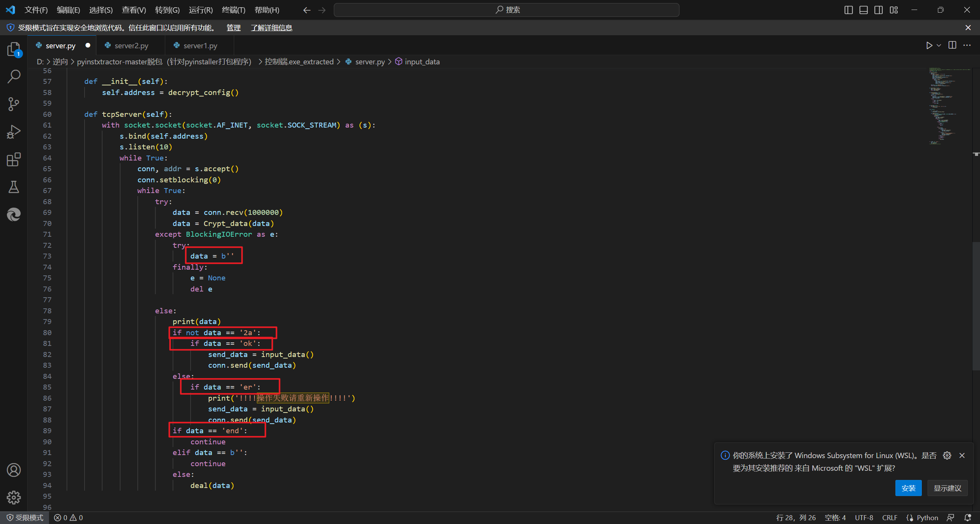Click the 了解详细信息 link
Screen dimensions: 980x524
pos(271,28)
